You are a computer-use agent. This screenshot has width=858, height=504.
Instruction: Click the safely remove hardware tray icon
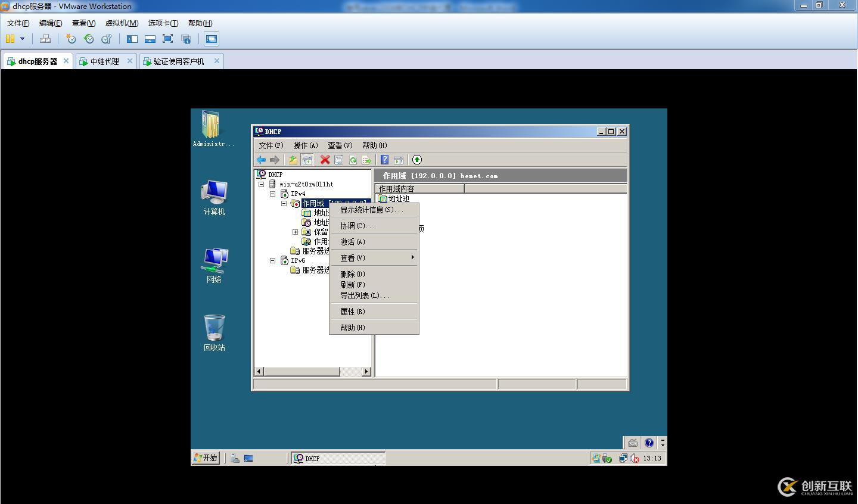(x=607, y=458)
